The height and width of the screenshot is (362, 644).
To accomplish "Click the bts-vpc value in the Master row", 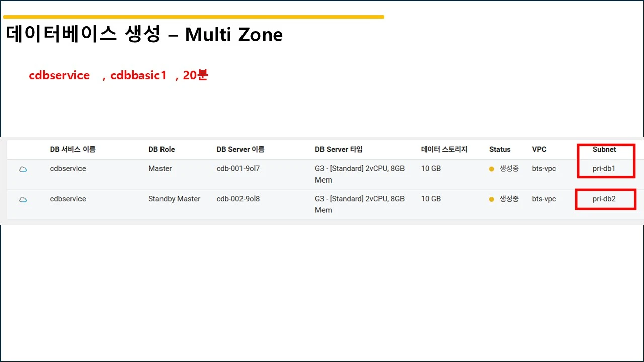I will coord(544,169).
